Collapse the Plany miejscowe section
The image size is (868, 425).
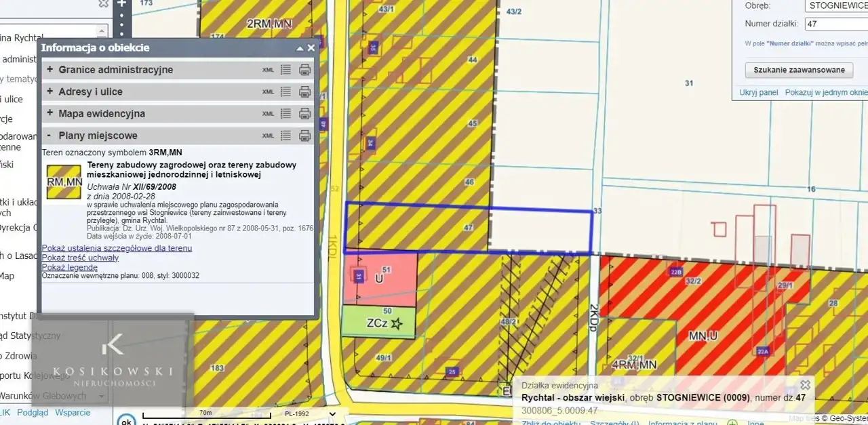50,136
